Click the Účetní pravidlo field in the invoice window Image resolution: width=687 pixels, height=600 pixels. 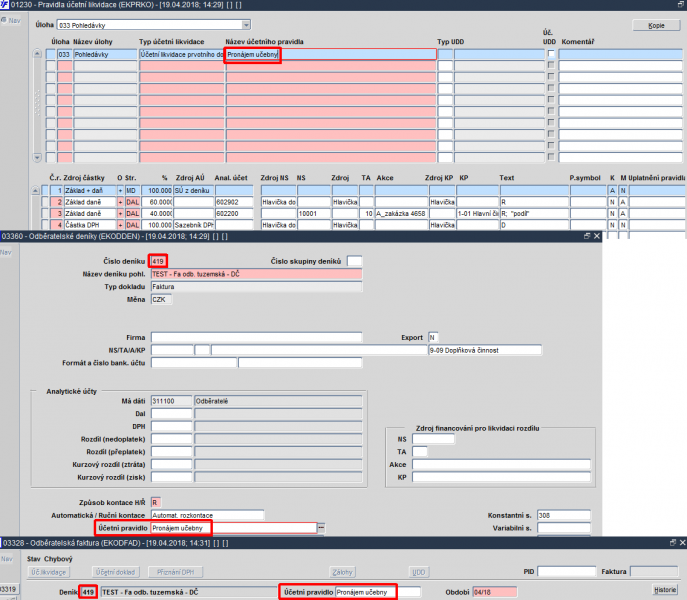click(x=378, y=592)
